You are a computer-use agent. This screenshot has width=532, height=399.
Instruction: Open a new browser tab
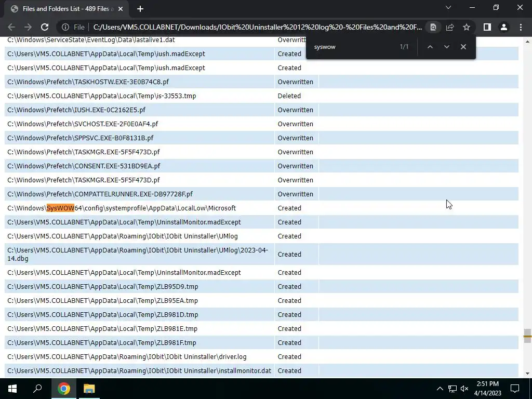[140, 9]
